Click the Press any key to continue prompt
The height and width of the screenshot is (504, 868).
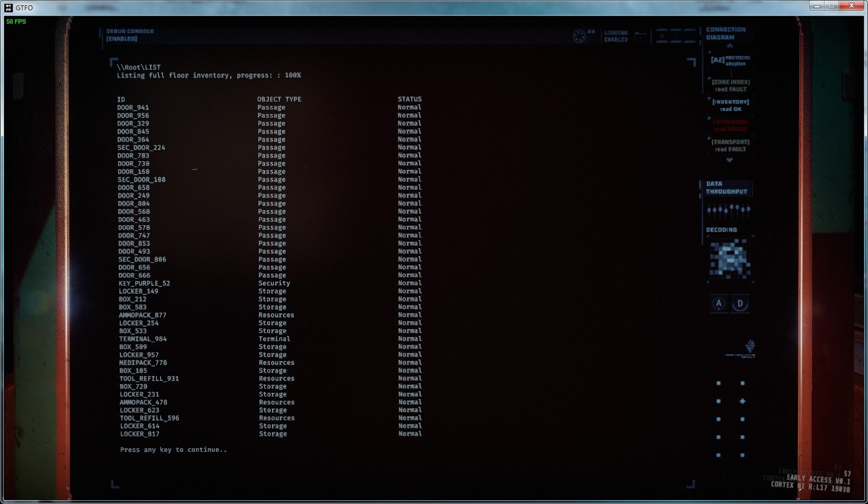click(x=174, y=450)
